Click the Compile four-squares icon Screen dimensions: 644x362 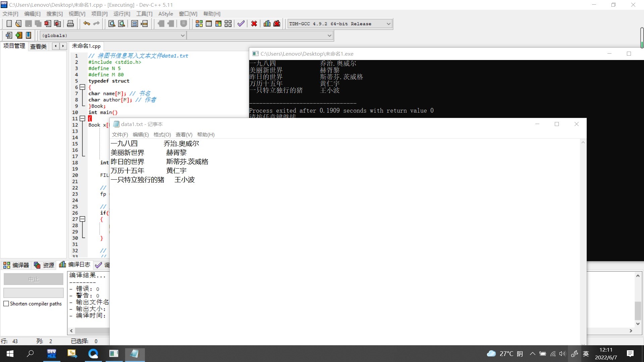[199, 23]
